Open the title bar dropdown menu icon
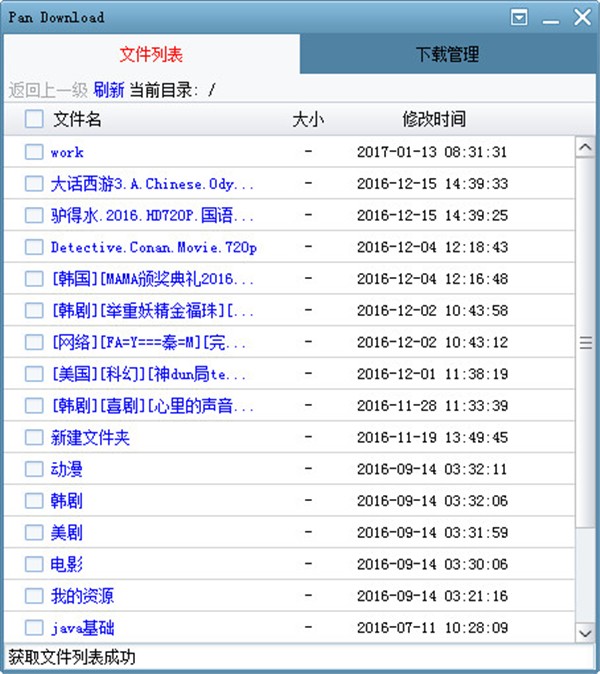Image resolution: width=600 pixels, height=674 pixels. tap(519, 18)
